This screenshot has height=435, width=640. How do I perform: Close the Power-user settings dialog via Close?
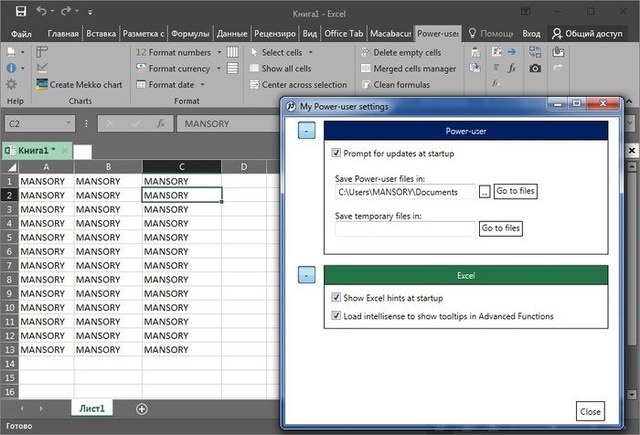(590, 412)
